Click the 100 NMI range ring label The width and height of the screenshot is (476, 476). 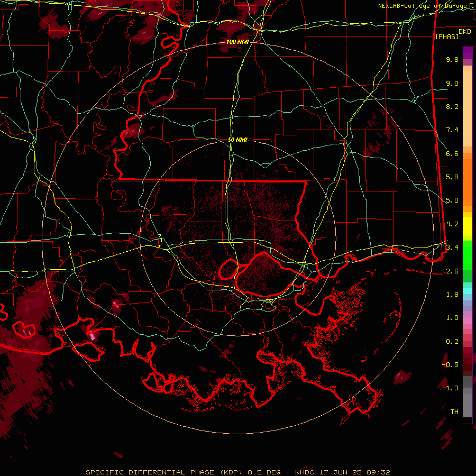tap(237, 42)
